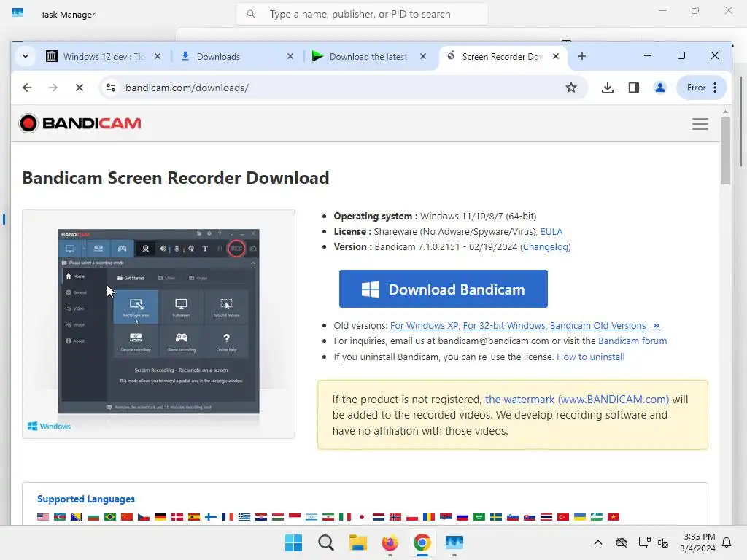Open Firefox from the taskbar
Viewport: 747px width, 560px height.
pos(390,542)
